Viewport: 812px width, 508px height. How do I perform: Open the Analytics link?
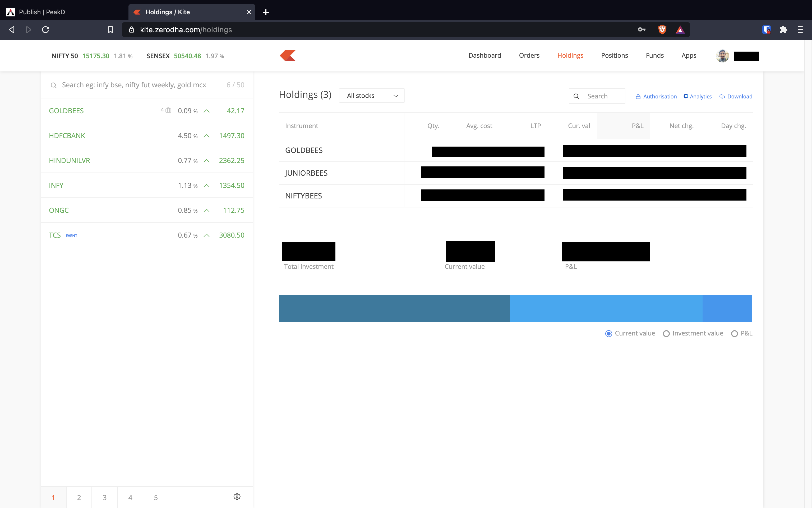(698, 96)
